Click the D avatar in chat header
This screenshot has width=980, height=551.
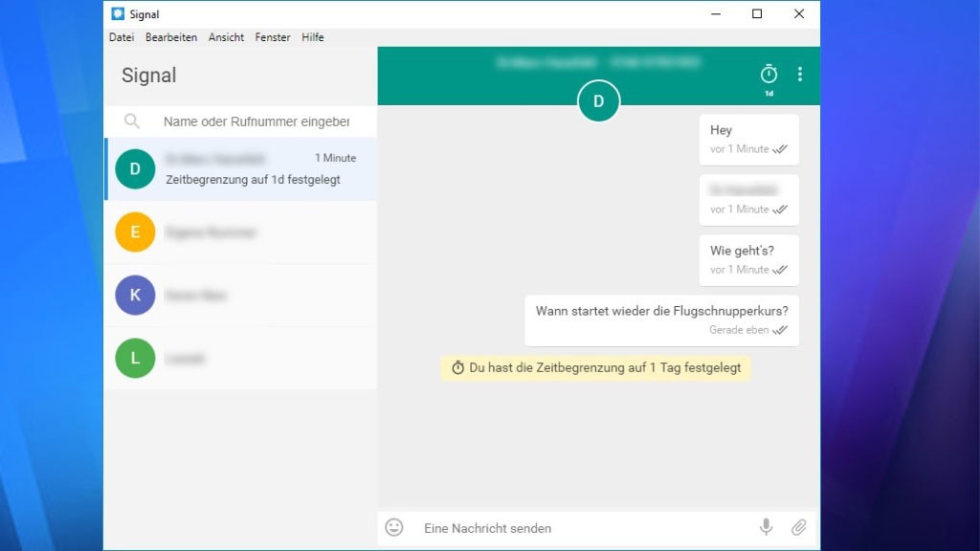point(599,101)
